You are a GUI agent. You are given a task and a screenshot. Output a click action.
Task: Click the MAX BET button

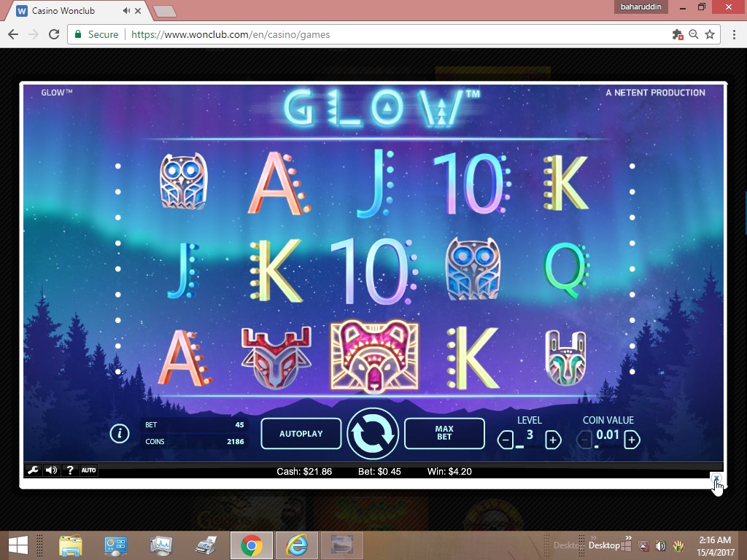pos(444,434)
